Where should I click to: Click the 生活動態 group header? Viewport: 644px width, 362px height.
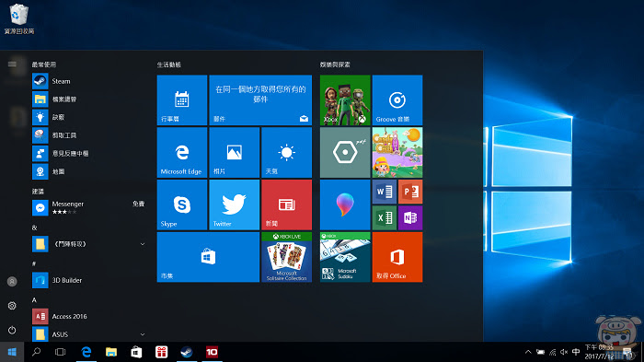click(169, 64)
